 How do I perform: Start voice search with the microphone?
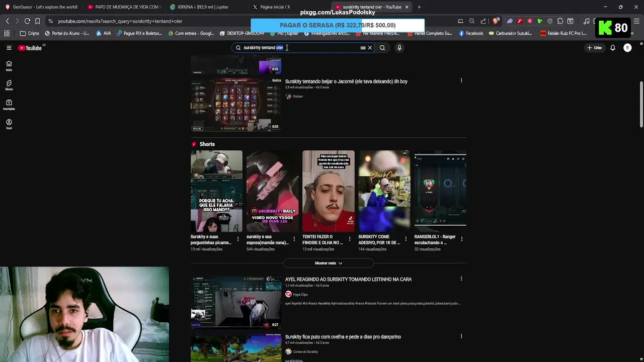point(399,48)
